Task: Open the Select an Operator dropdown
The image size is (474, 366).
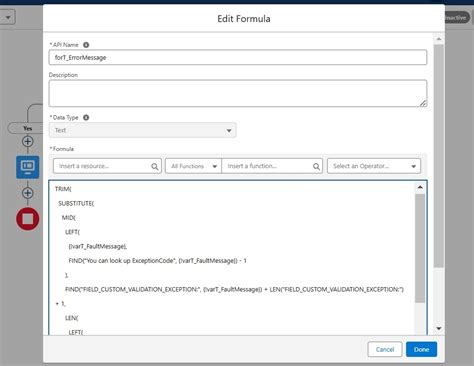Action: coord(374,166)
